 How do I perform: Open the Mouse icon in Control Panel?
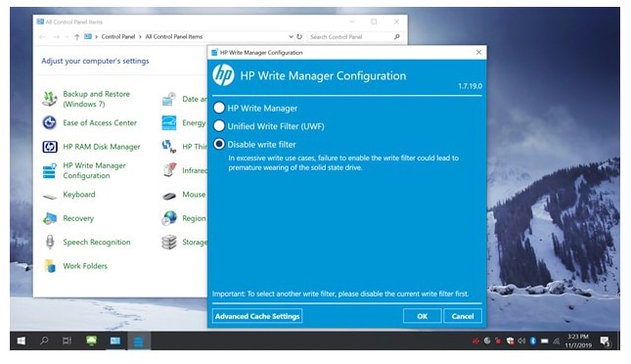coord(169,196)
